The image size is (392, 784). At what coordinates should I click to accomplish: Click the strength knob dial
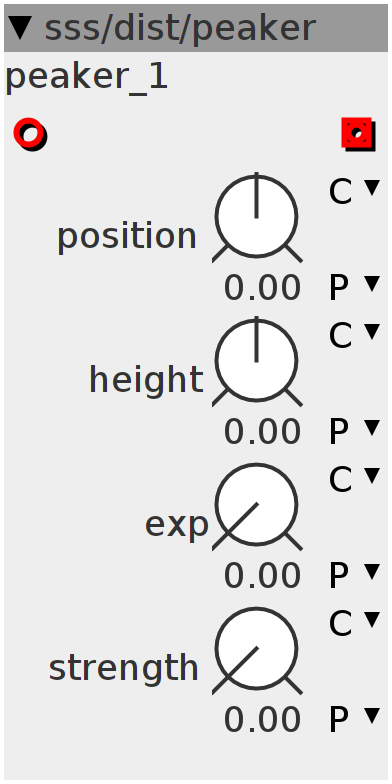click(x=257, y=649)
